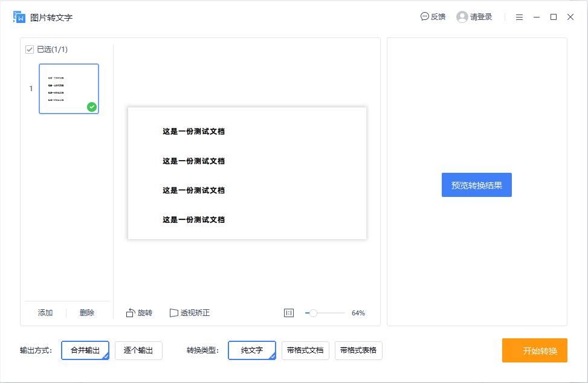This screenshot has height=383, width=588.
Task: Click the zoom slider handle
Action: 314,313
